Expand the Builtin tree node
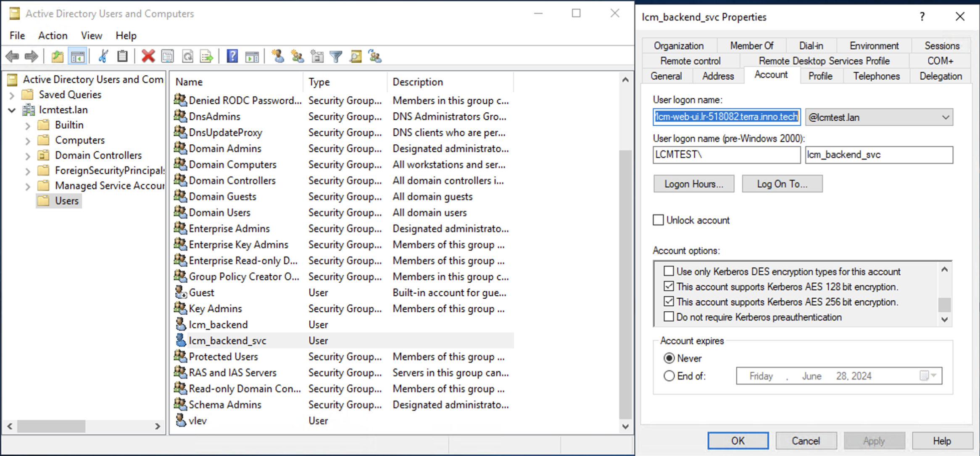 [28, 125]
